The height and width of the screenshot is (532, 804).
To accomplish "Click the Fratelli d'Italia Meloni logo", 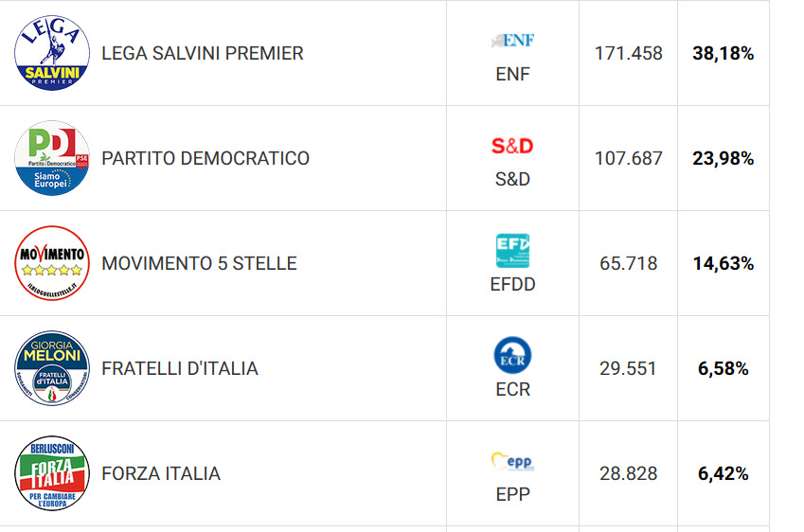I will pos(52,368).
